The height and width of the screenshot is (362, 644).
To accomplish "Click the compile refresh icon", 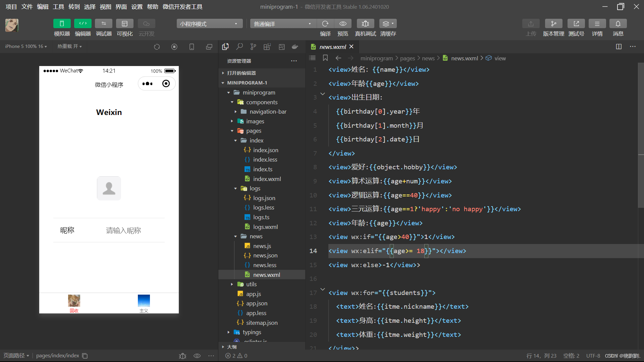I will 325,23.
